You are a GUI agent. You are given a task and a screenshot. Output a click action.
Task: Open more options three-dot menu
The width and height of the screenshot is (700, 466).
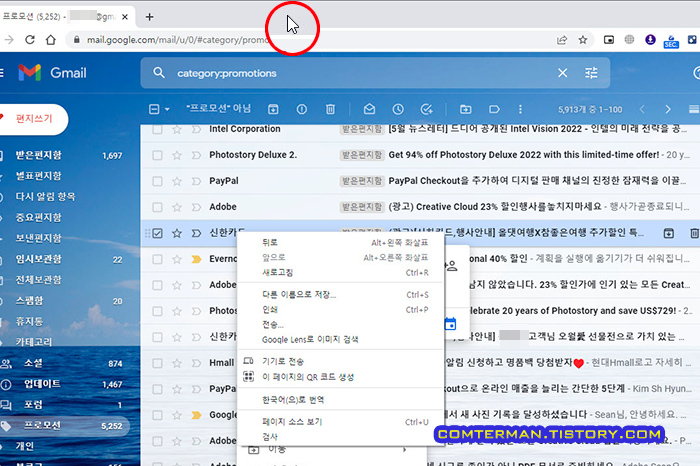click(x=520, y=109)
